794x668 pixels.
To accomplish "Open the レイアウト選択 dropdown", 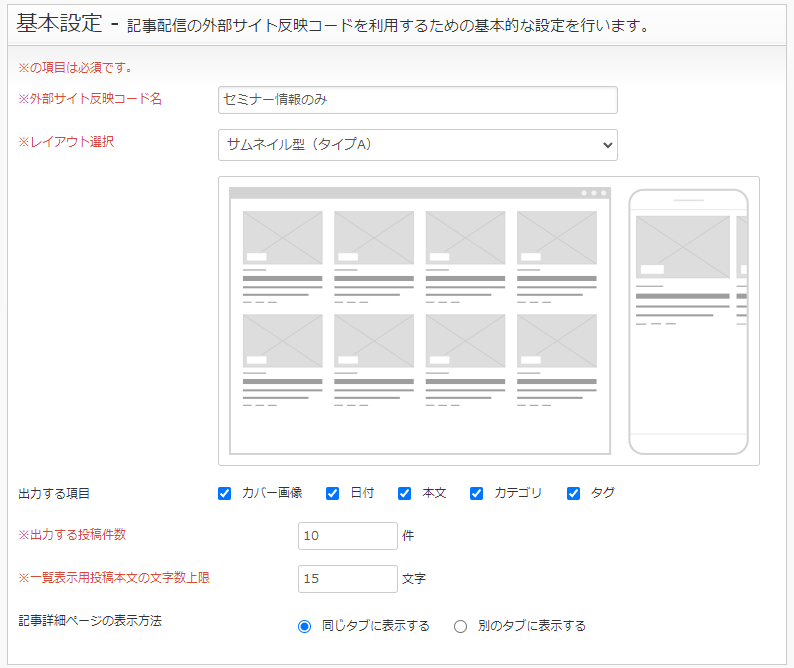I will click(418, 145).
